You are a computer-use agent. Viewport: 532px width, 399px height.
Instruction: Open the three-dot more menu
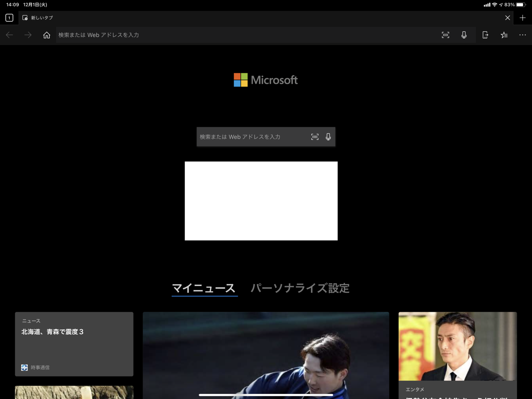[x=523, y=35]
